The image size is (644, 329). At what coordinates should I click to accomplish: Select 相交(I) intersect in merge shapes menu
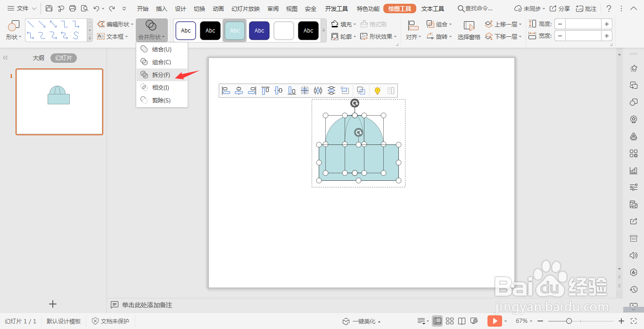pos(162,87)
